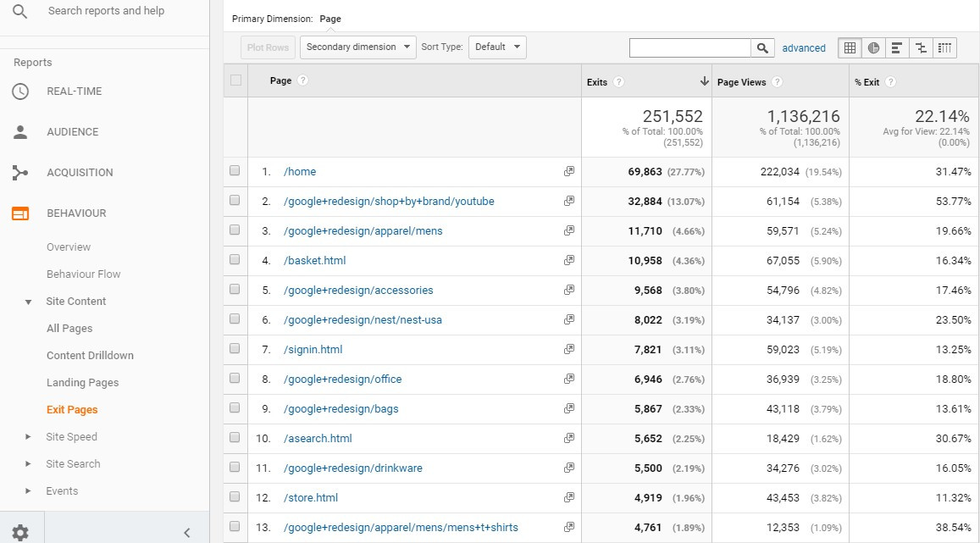This screenshot has height=543, width=980.
Task: Check the apparel/mens row checkbox
Action: click(235, 230)
